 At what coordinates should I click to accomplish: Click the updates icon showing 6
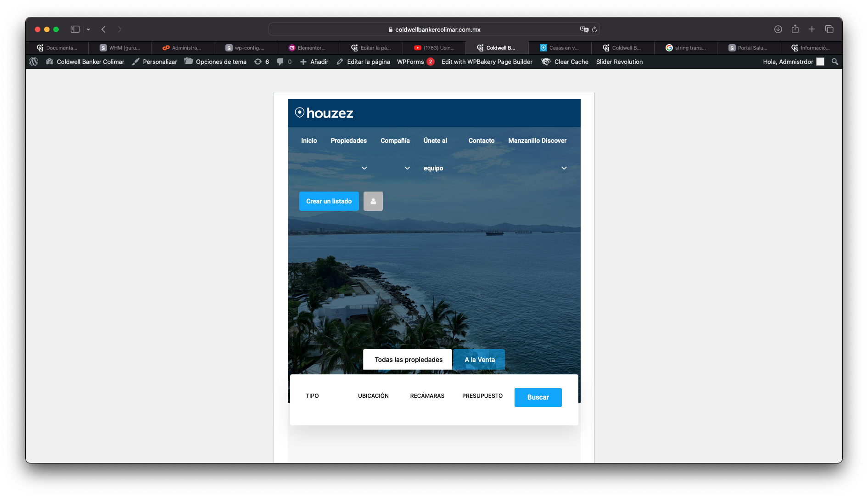click(x=262, y=62)
